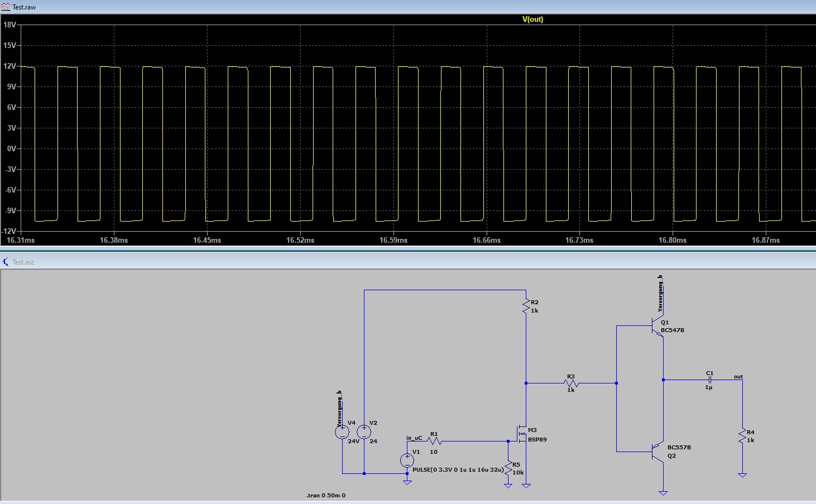Click the 18V vertical axis label
816x504 pixels.
[9, 25]
